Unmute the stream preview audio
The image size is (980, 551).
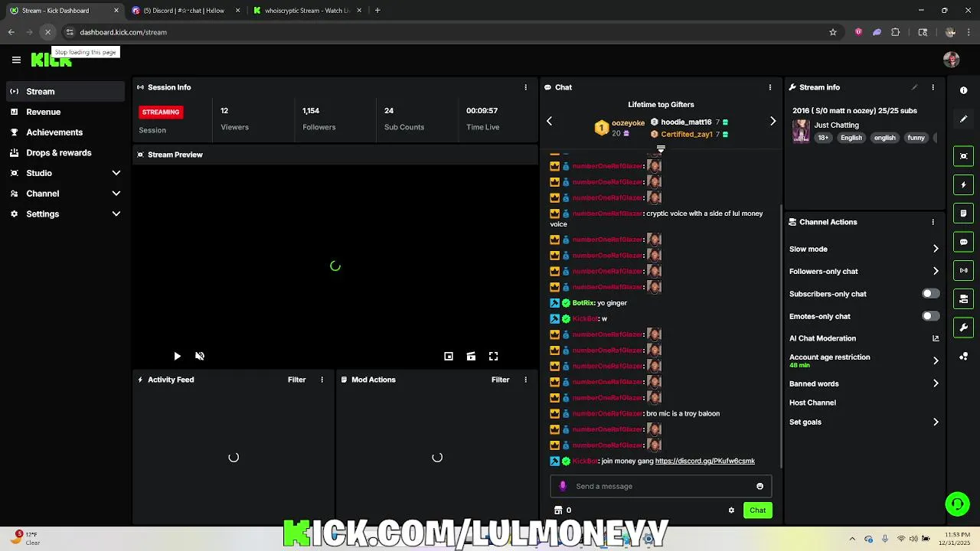pos(200,356)
